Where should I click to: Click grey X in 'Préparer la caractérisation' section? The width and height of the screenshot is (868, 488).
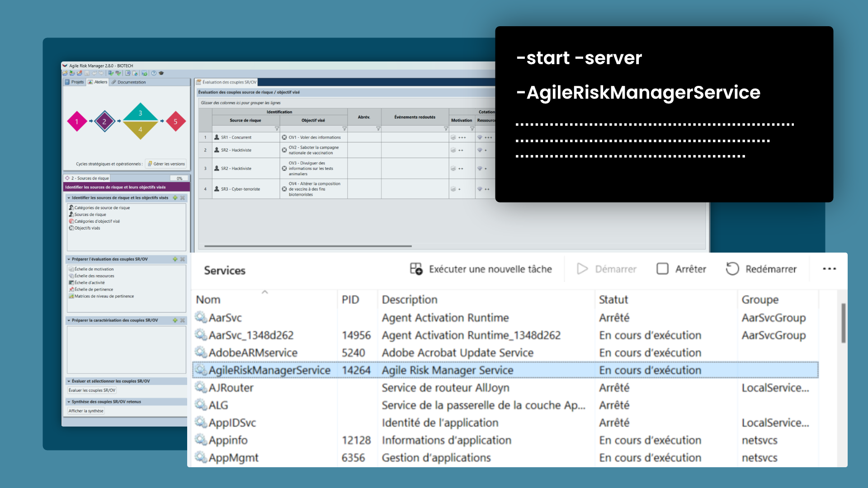(183, 320)
